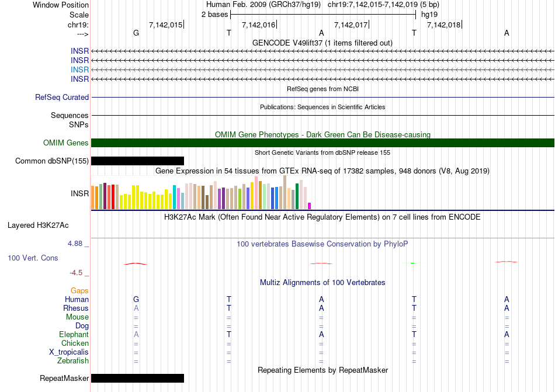Click the grey A base in Elephant row
The image size is (555, 392).
[x=136, y=334]
